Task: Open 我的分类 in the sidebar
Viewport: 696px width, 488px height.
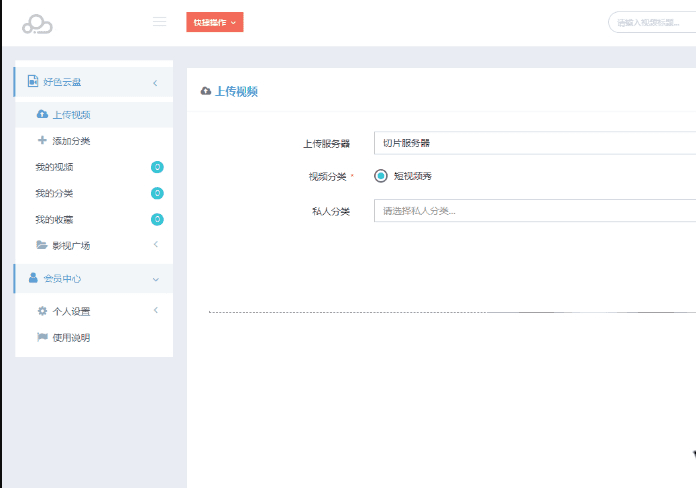Action: (54, 193)
